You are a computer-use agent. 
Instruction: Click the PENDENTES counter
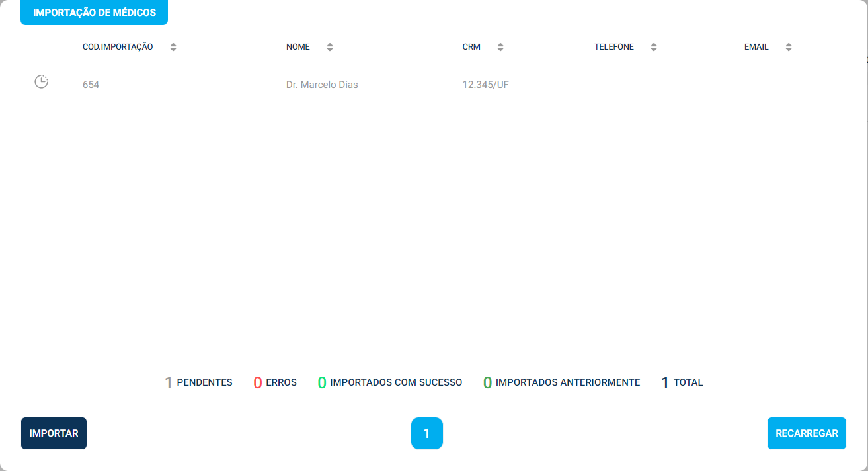198,382
